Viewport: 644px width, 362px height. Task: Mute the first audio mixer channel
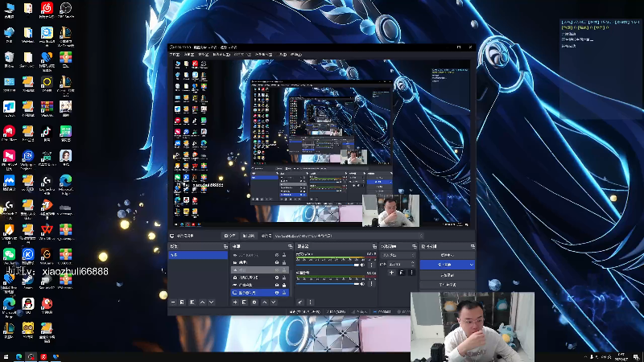pyautogui.click(x=362, y=265)
